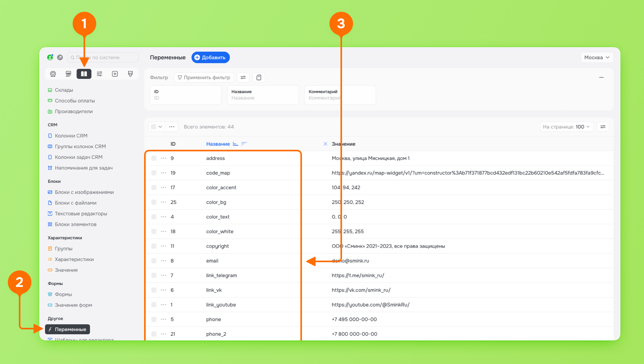
Task: Open Способы оплаты in the sidebar
Action: point(75,101)
